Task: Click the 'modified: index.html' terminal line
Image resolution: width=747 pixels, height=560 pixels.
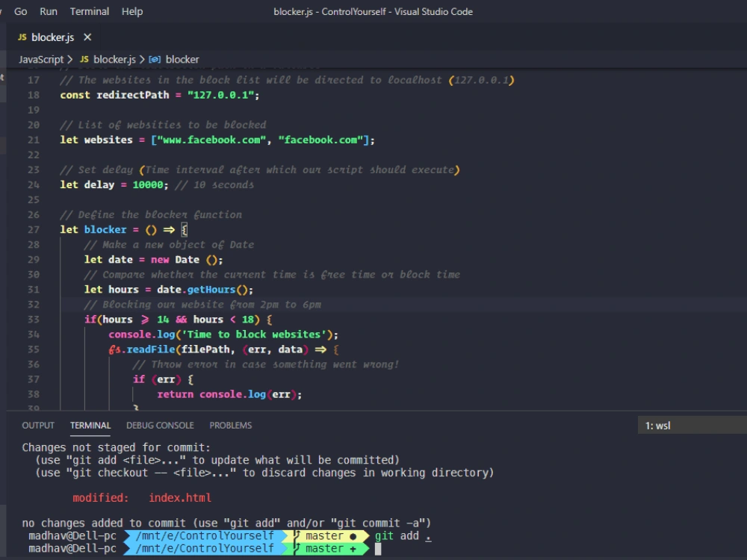Action: coord(141,497)
